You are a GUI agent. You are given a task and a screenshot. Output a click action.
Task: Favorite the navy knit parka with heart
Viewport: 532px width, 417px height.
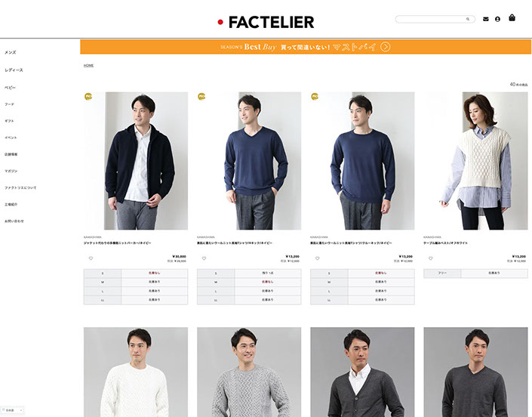91,258
